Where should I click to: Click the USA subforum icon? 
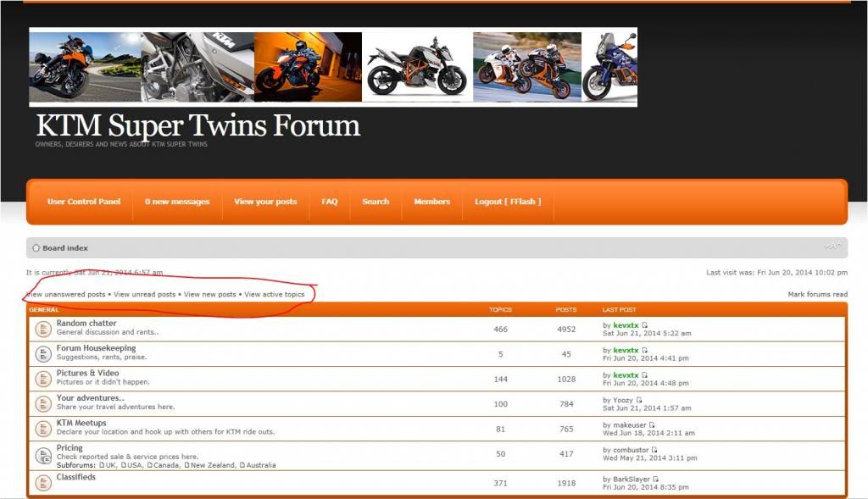pos(123,465)
